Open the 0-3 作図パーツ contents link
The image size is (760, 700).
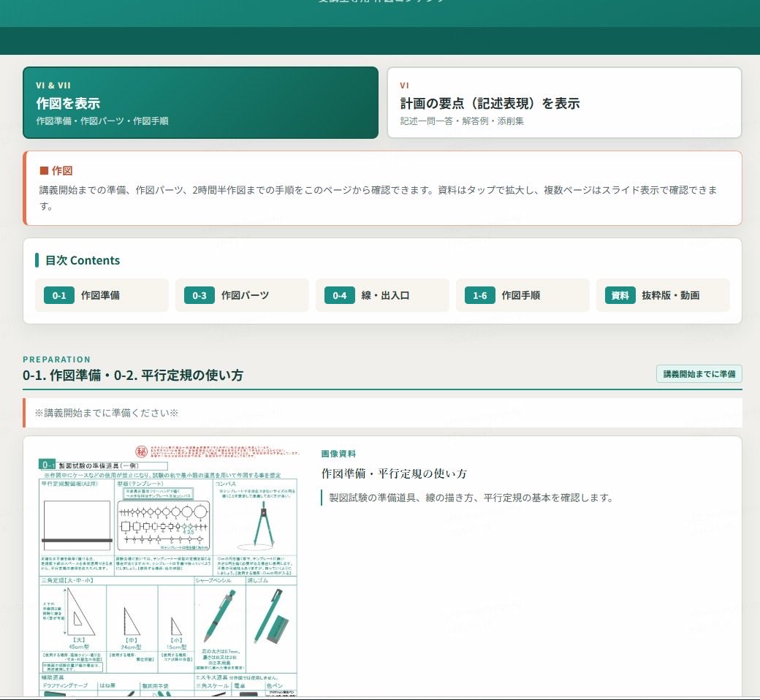click(x=242, y=295)
